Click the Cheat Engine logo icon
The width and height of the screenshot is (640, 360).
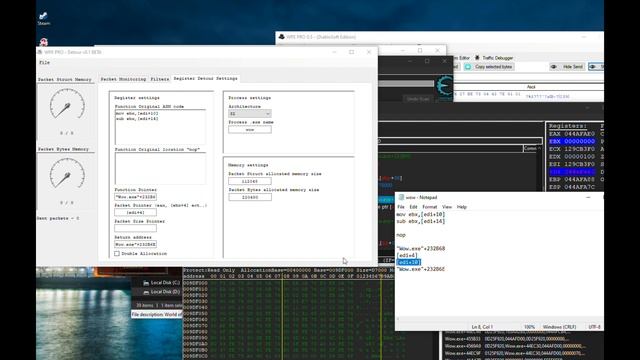(444, 87)
